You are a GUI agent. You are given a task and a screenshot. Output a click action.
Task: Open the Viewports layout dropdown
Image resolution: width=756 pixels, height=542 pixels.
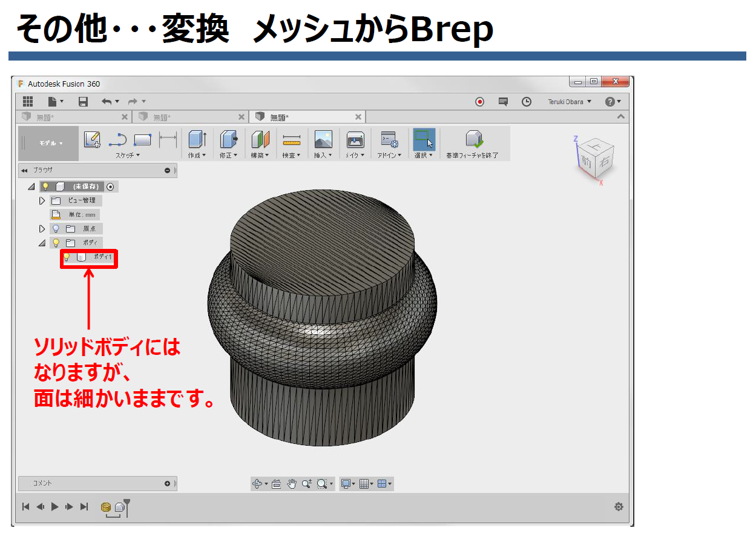384,484
